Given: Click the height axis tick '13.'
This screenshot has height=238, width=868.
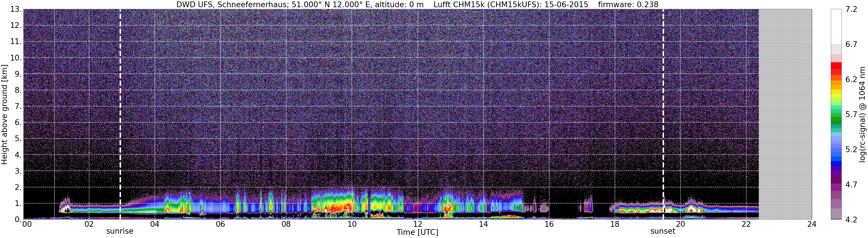Looking at the screenshot, I should (x=16, y=10).
